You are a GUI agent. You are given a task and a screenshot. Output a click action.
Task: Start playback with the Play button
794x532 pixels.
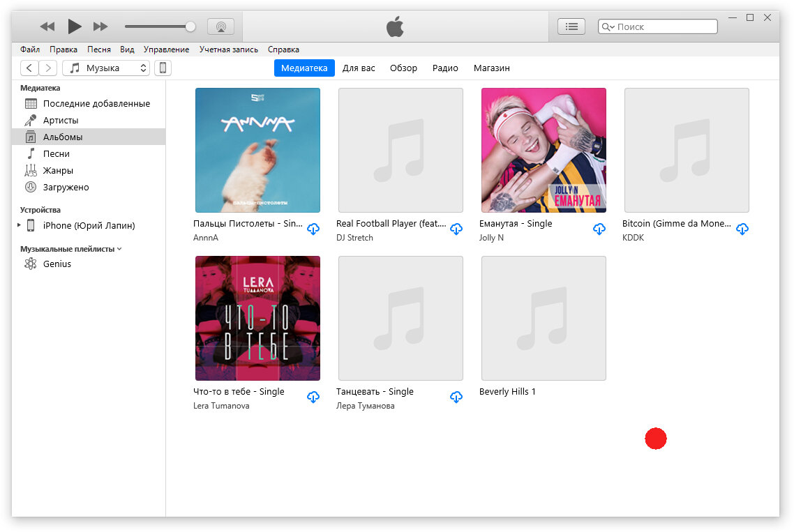pyautogui.click(x=75, y=26)
